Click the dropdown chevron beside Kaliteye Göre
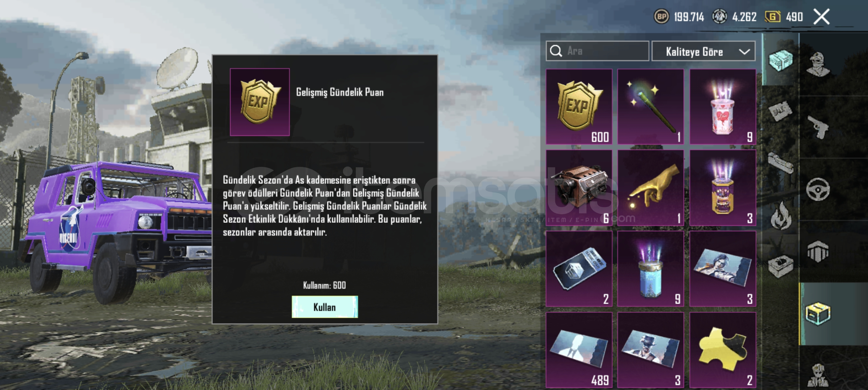 pyautogui.click(x=744, y=52)
